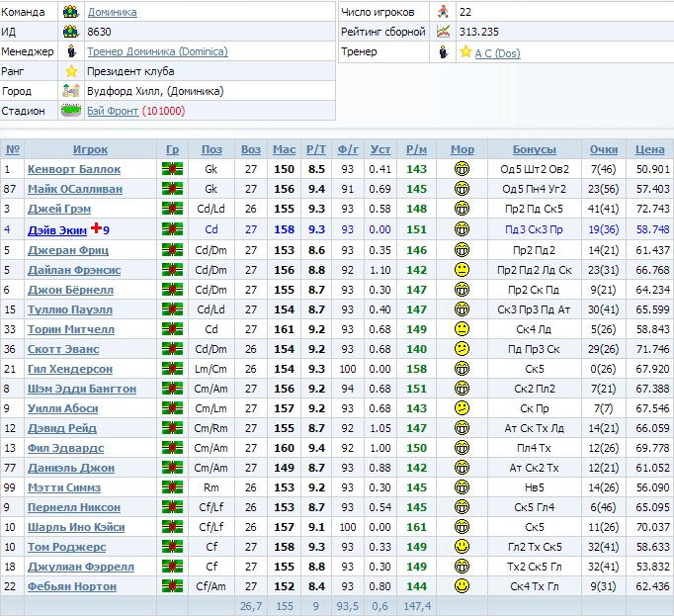Open player Джон Бёрнелл profile
The height and width of the screenshot is (616, 674).
click(x=70, y=290)
